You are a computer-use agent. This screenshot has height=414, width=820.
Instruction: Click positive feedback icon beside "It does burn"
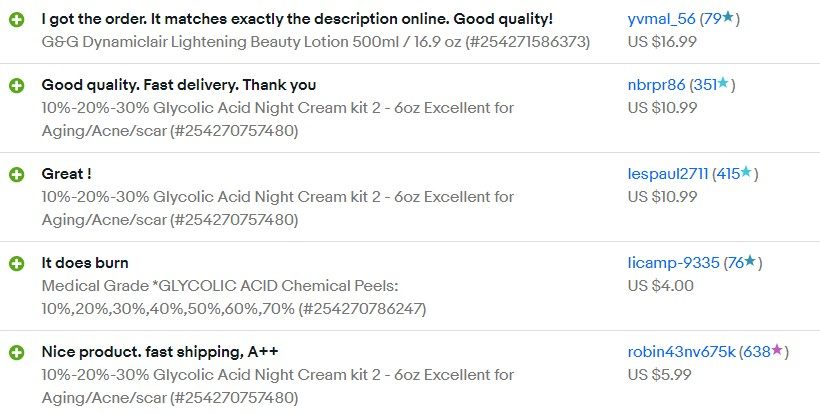tap(17, 264)
